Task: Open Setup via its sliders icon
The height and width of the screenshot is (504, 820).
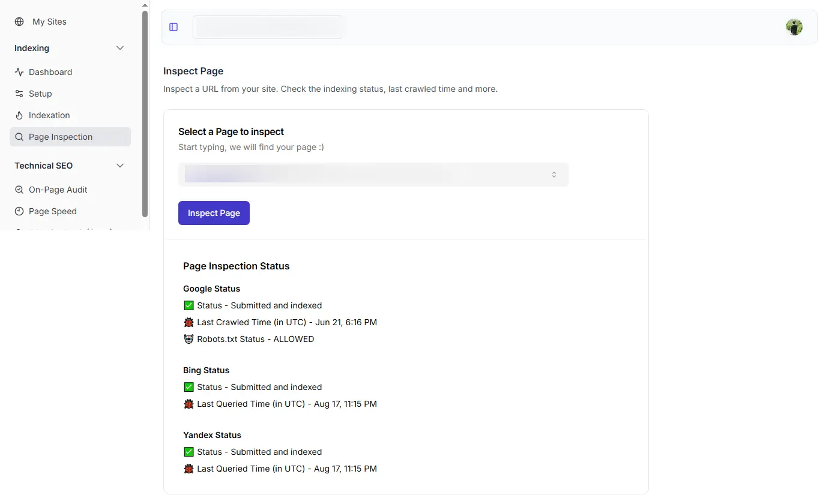Action: click(x=19, y=94)
